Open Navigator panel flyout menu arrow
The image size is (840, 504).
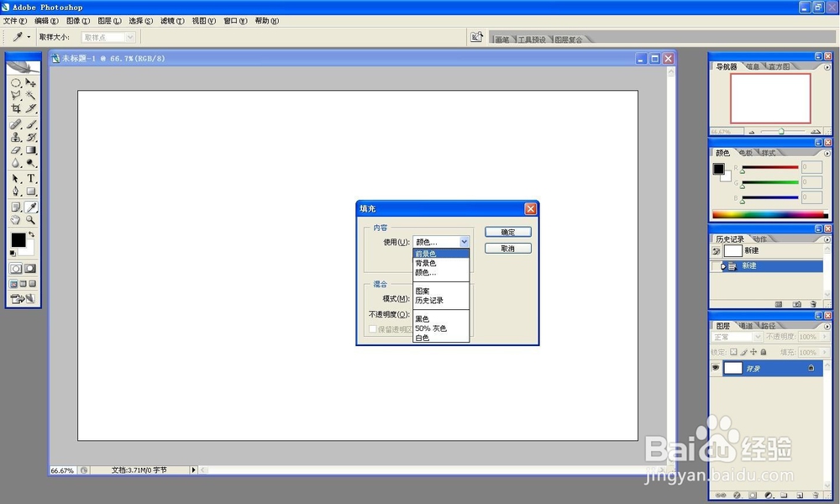(827, 67)
